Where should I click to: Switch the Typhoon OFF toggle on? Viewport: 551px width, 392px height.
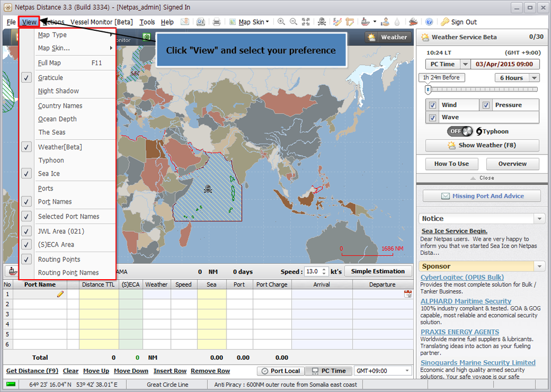coord(460,132)
